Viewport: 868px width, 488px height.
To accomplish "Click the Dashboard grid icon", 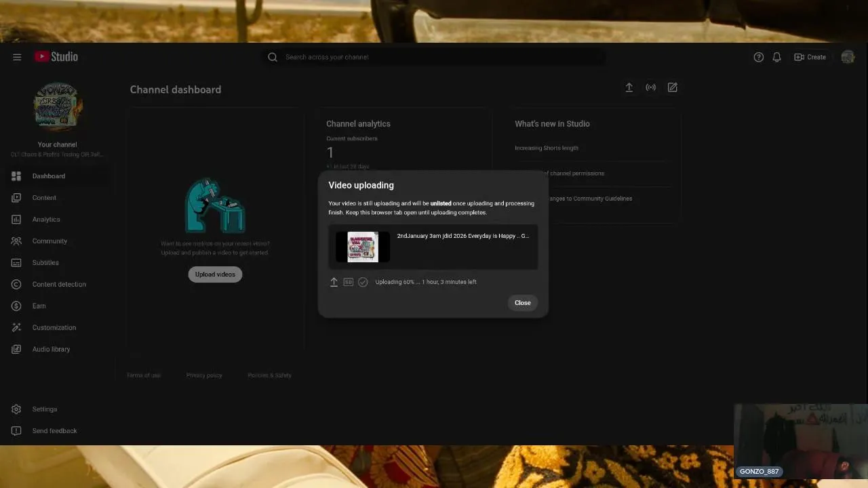I will tap(16, 176).
